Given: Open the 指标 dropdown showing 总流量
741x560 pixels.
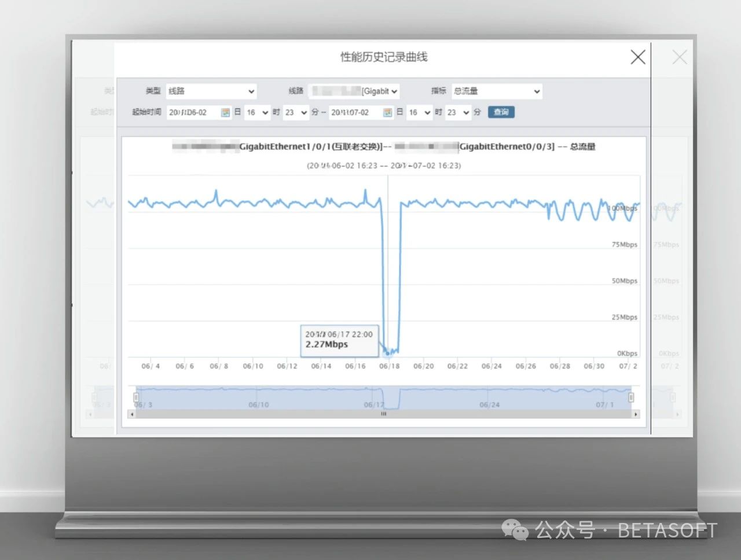Looking at the screenshot, I should (x=497, y=91).
